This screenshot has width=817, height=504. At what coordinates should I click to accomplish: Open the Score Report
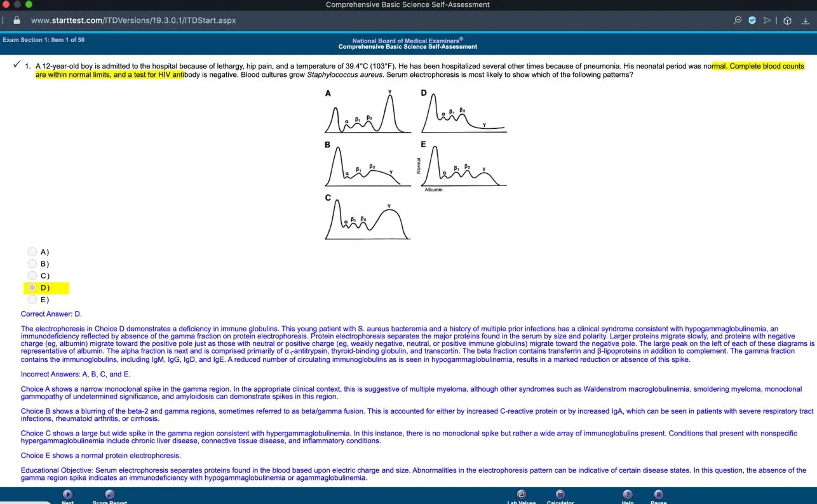pos(109,494)
